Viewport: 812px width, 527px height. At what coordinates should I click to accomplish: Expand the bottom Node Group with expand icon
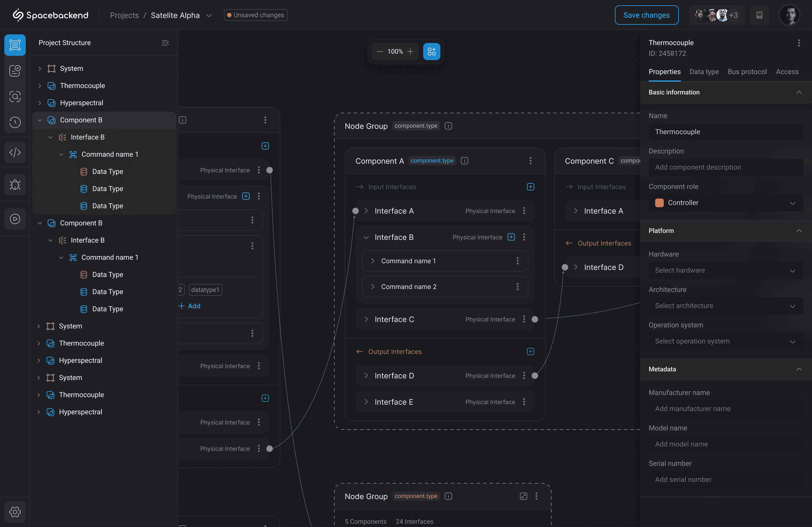coord(523,496)
